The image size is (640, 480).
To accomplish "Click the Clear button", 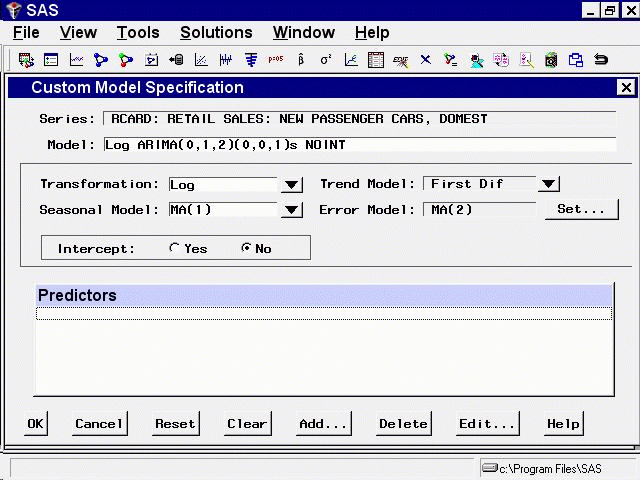I will [247, 424].
